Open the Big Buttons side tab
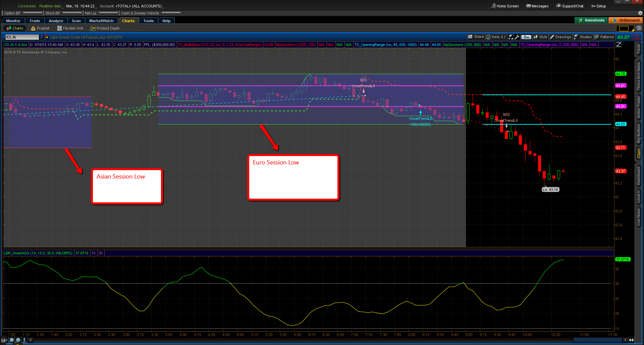 [x=639, y=134]
